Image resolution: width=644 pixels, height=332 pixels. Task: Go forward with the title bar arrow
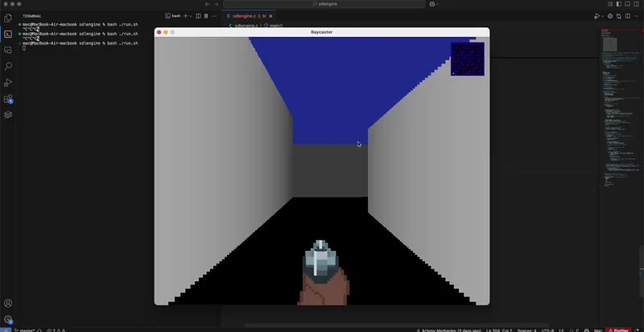[x=217, y=4]
